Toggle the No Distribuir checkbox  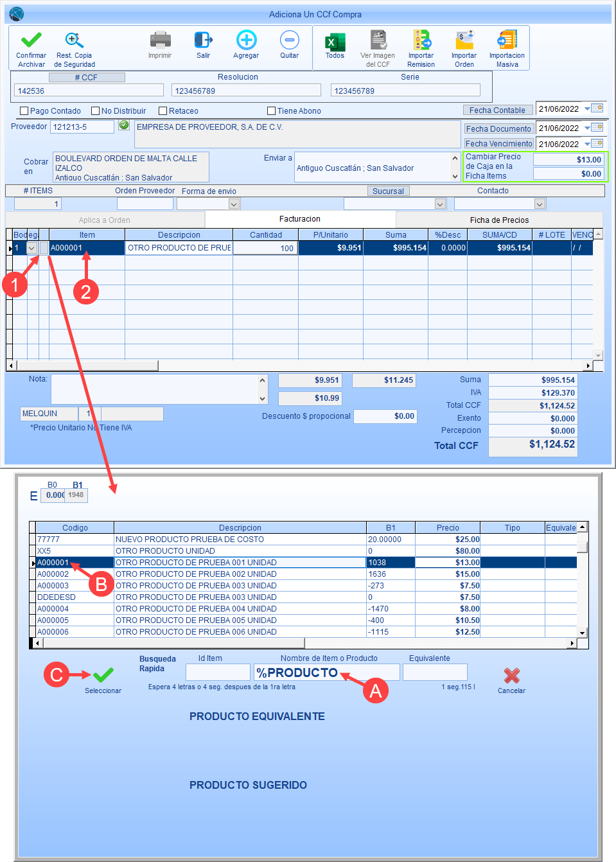(x=96, y=111)
